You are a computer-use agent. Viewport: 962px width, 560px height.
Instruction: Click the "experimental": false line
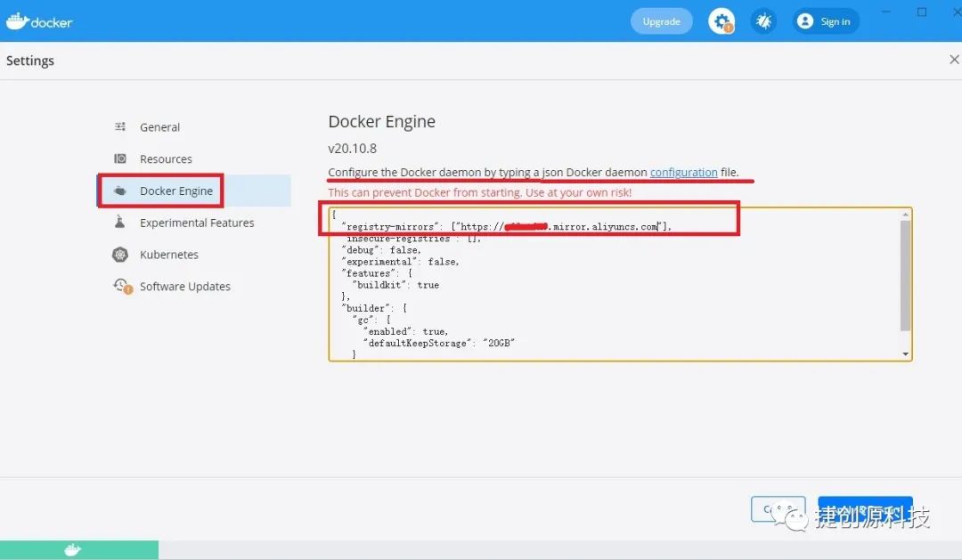coord(400,261)
